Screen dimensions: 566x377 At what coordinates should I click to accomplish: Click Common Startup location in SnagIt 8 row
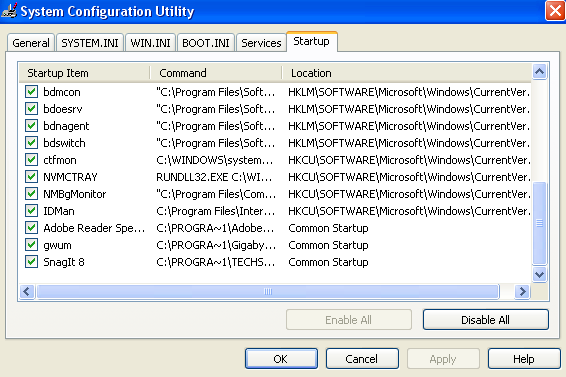328,262
